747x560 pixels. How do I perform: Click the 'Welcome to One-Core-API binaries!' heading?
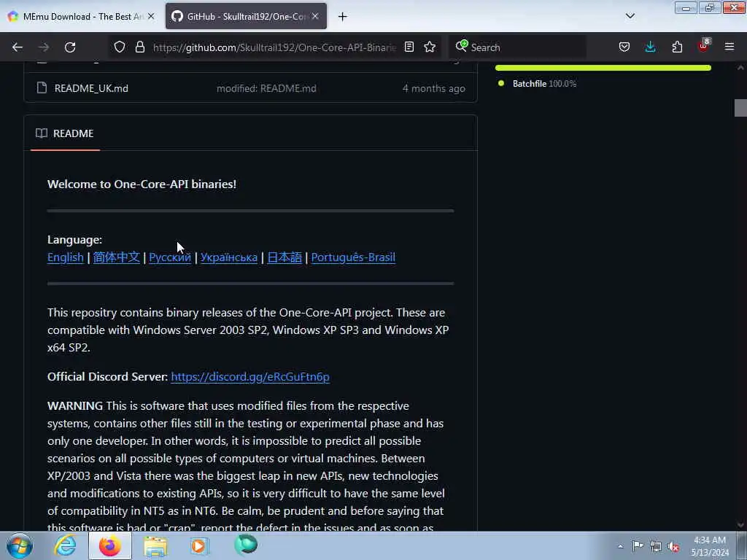[142, 184]
